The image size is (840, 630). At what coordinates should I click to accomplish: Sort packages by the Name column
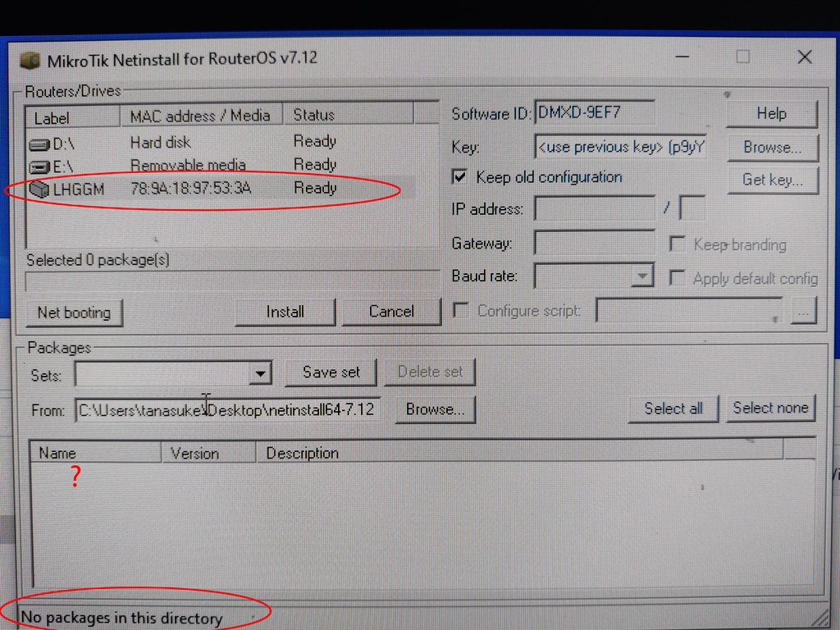pos(95,453)
